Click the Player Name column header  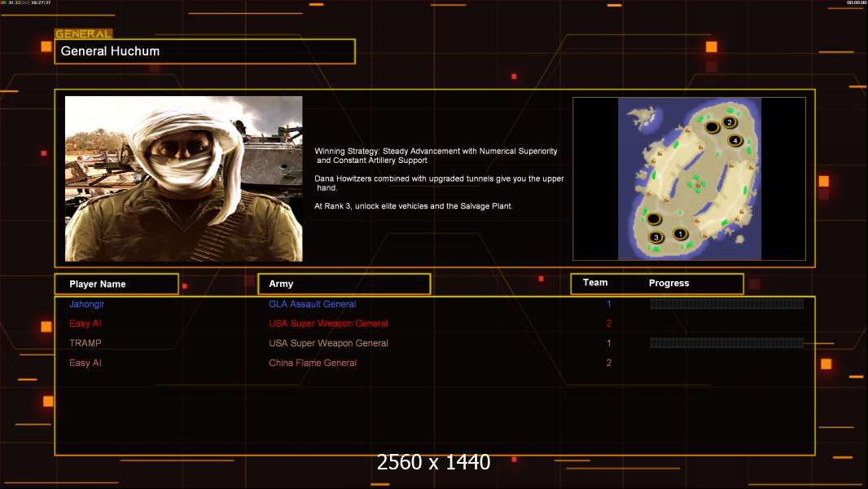(x=116, y=284)
